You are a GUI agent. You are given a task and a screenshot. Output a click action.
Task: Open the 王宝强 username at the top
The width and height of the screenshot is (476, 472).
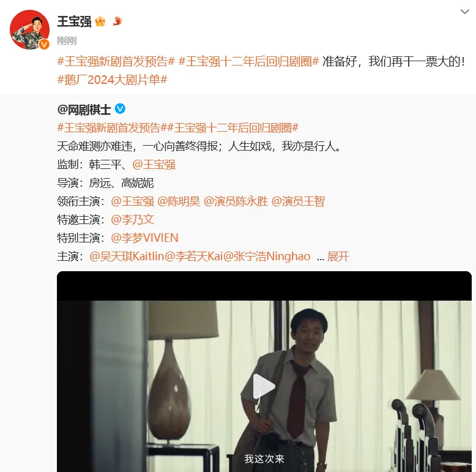click(x=75, y=21)
